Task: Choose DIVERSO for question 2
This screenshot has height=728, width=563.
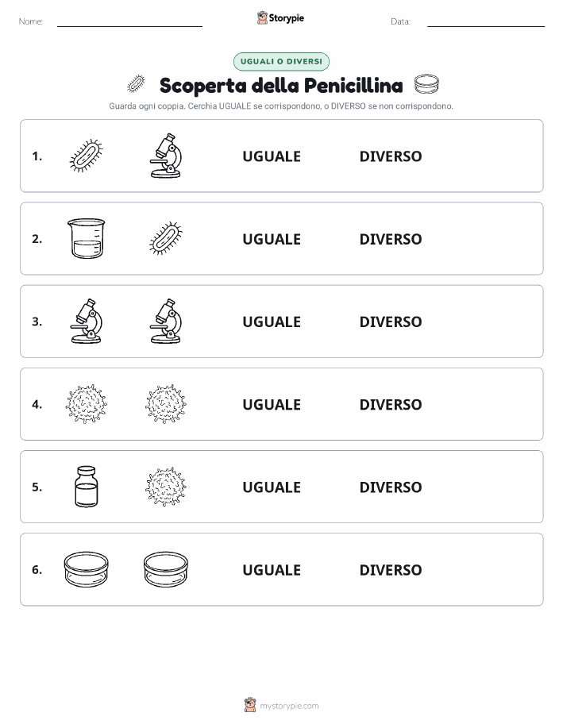Action: tap(391, 239)
